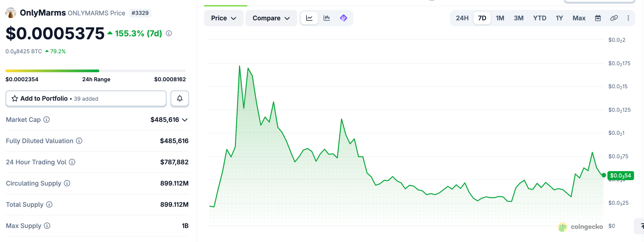The height and width of the screenshot is (242, 644).
Task: Click the ONLYMARMS Price ticker text
Action: [97, 13]
